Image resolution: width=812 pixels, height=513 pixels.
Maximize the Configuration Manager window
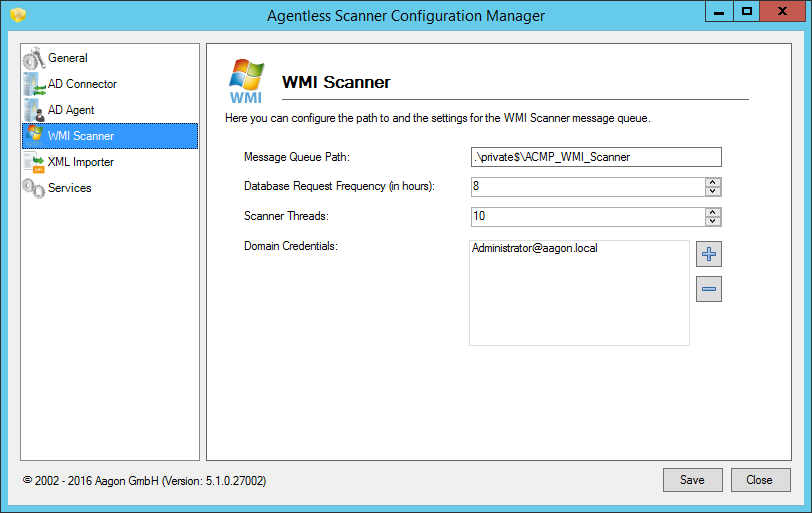[746, 12]
